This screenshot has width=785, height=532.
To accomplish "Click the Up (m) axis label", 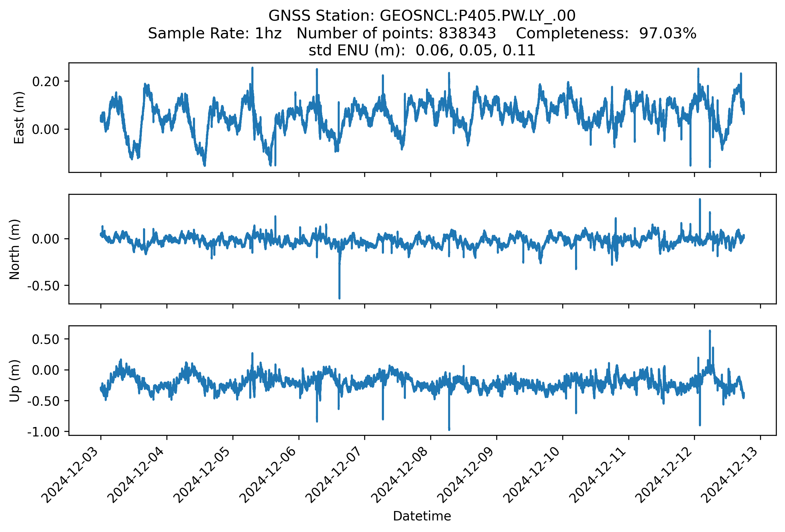I will [x=15, y=381].
